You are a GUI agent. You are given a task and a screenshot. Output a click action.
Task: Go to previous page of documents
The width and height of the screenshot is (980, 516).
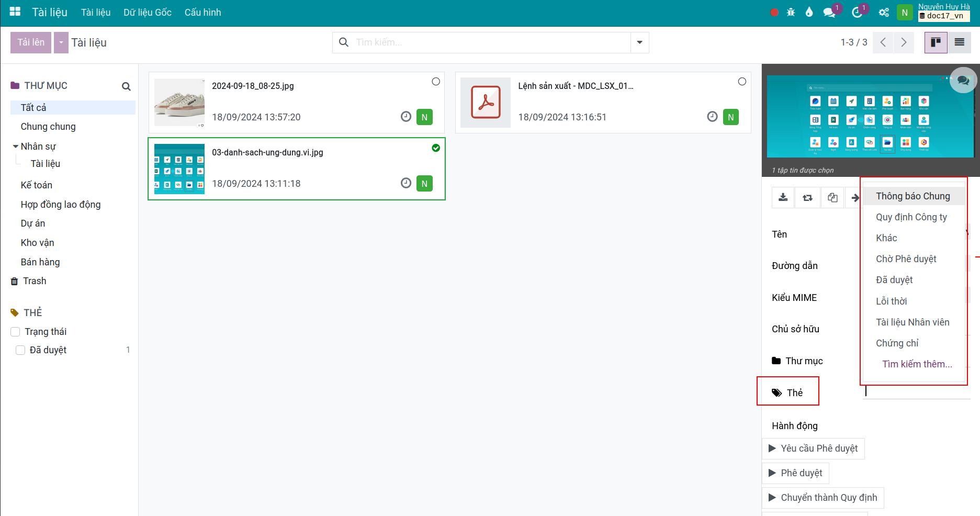pos(883,42)
